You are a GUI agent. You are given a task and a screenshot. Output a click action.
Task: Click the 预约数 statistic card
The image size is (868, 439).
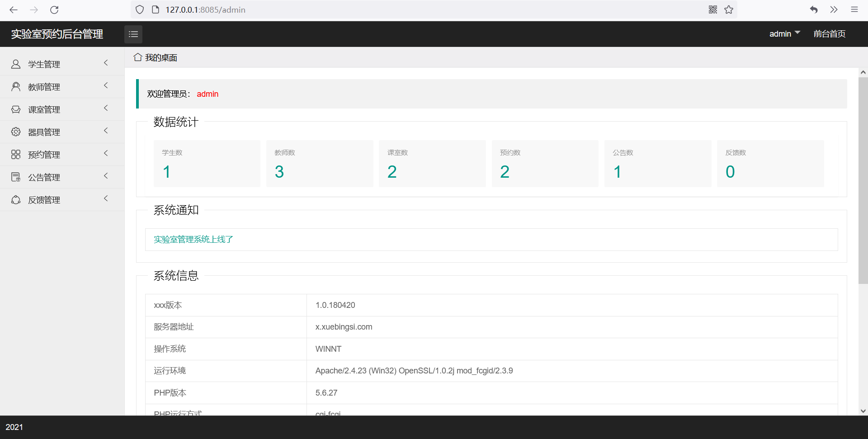click(x=545, y=164)
